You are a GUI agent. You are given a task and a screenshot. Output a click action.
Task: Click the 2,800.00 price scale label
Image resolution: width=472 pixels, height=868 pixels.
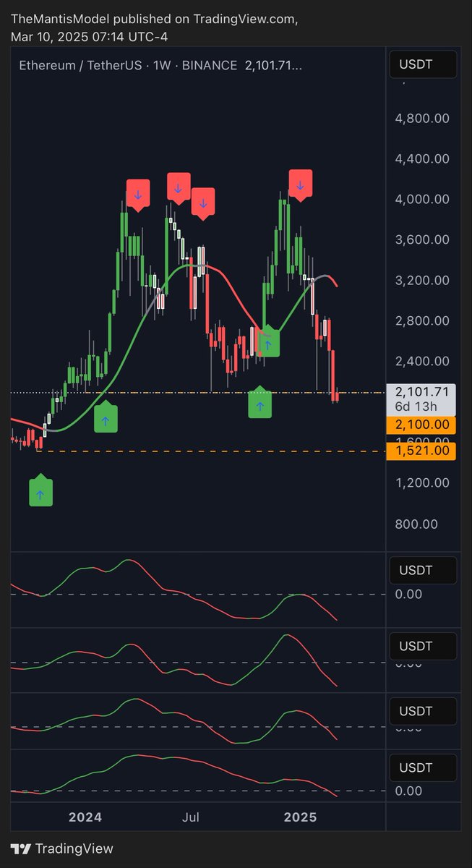(x=423, y=320)
